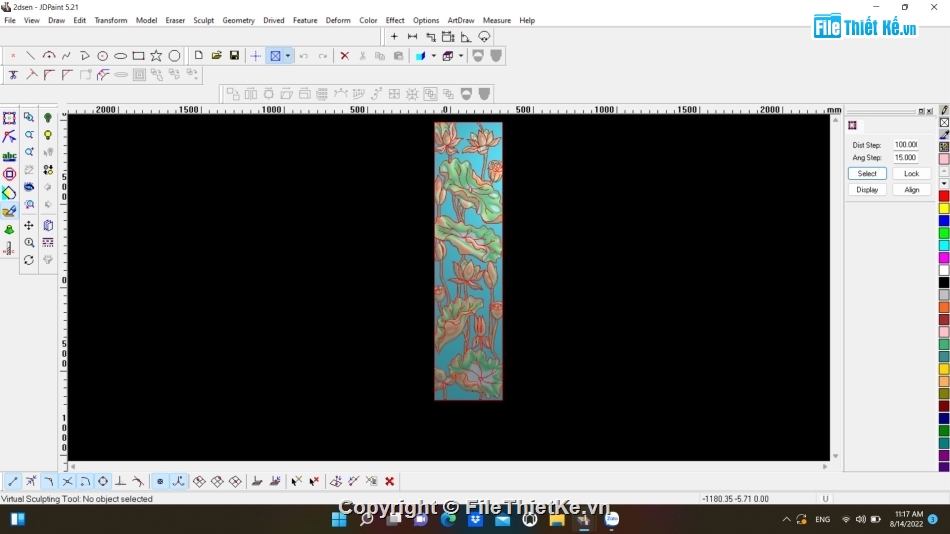950x534 pixels.
Task: Click the green light bulb icon
Action: (x=48, y=117)
